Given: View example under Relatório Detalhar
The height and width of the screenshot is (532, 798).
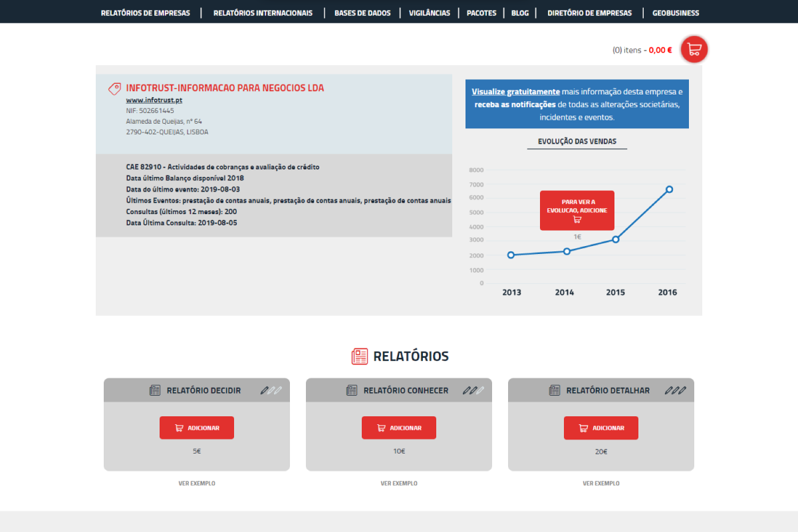Looking at the screenshot, I should (601, 483).
